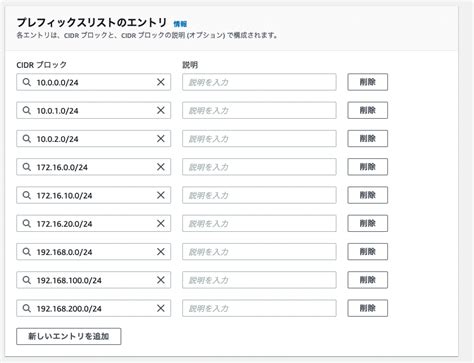Screen dimensions: 474x363
Task: Focus description field for 10.0.0.0/24
Action: (x=259, y=82)
